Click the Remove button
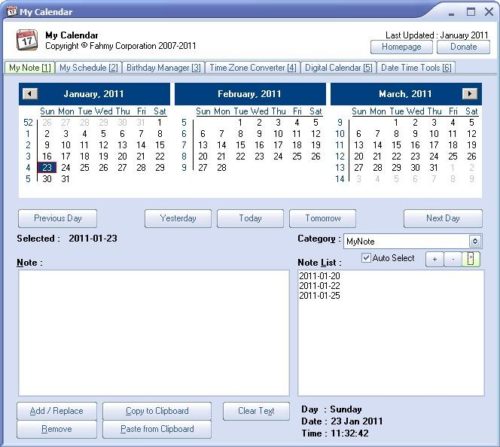Image resolution: width=500 pixels, height=447 pixels. 57,429
